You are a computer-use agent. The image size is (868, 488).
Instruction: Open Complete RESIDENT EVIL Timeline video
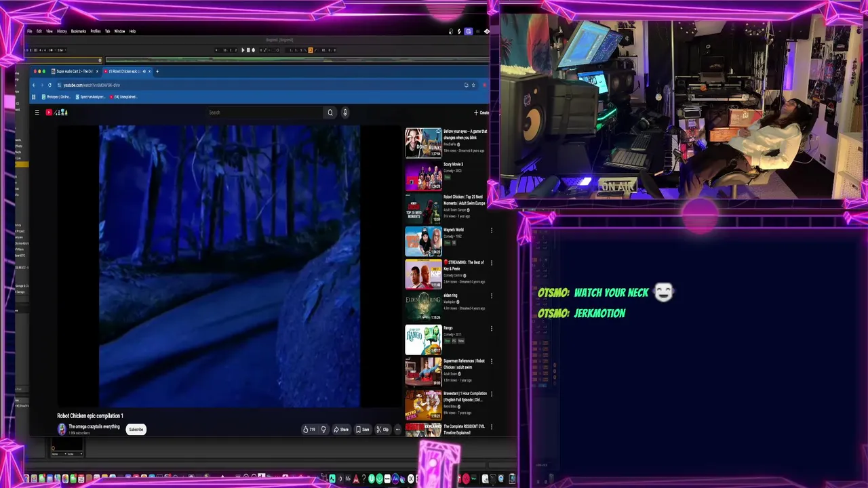423,430
